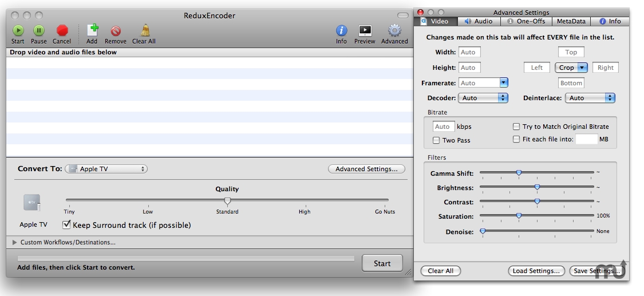Click the red Cancel stop icon
Screen dimensions: 644x296
[x=62, y=30]
